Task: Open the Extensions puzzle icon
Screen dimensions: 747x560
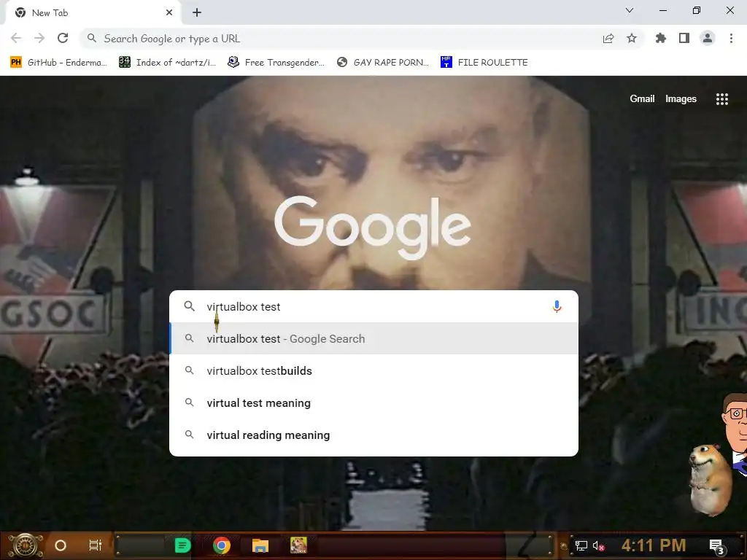Action: pos(661,38)
